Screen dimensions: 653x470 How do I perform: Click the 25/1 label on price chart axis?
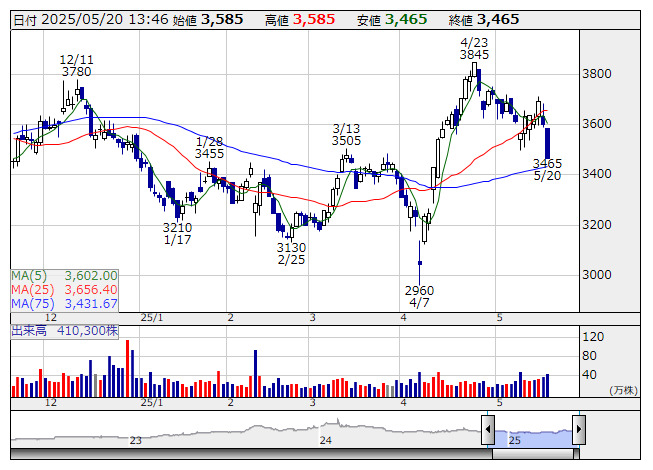tap(152, 318)
